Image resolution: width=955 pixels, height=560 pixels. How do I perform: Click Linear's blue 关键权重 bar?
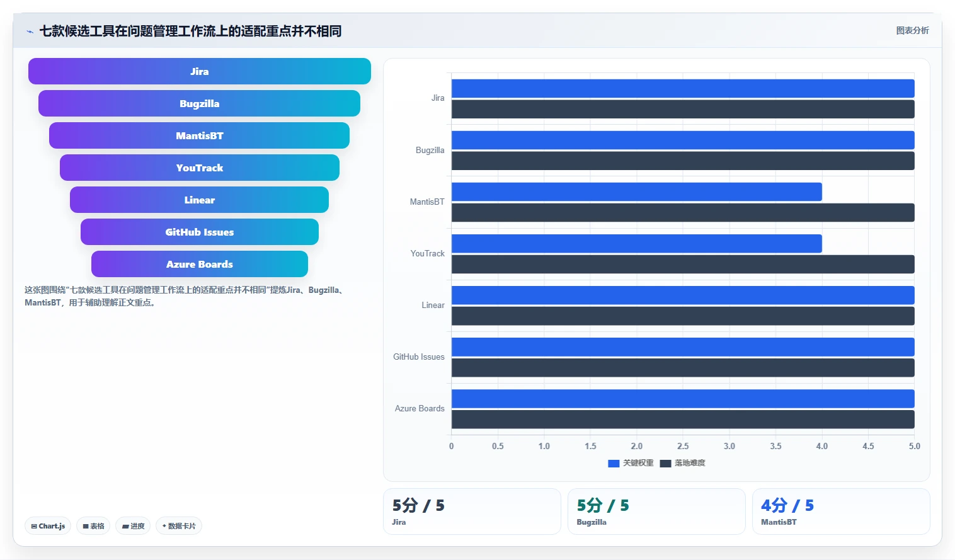[x=683, y=295]
